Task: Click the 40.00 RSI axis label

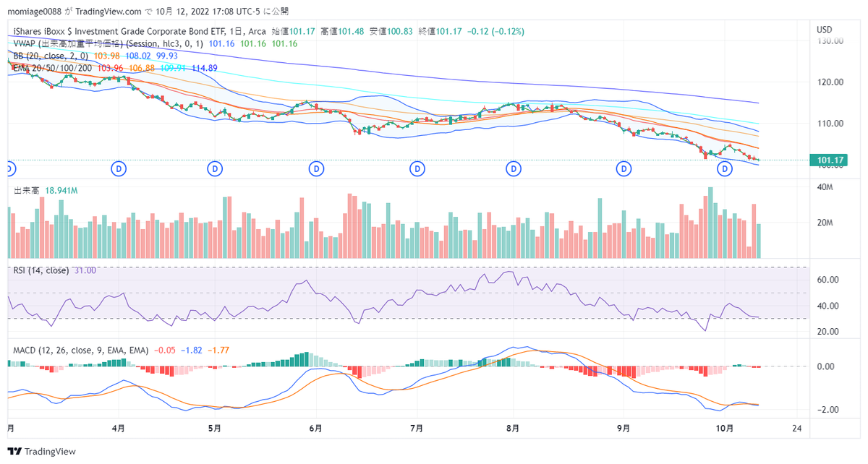Action: (829, 306)
